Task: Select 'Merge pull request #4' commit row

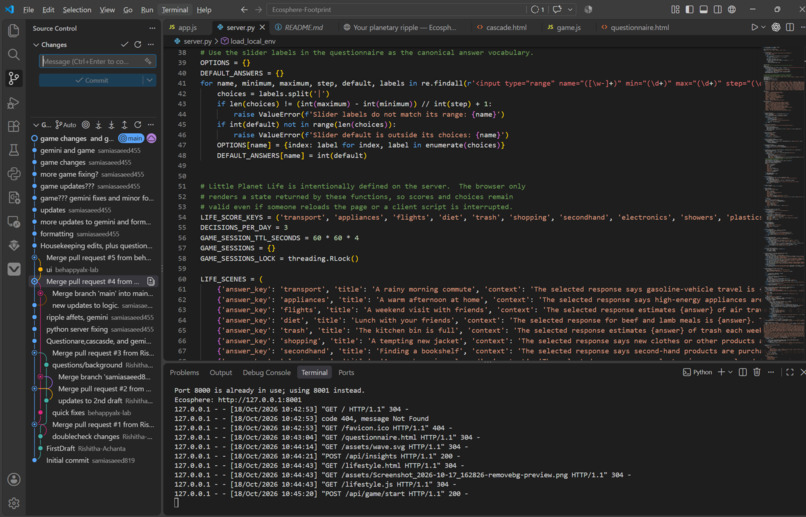Action: 92,281
